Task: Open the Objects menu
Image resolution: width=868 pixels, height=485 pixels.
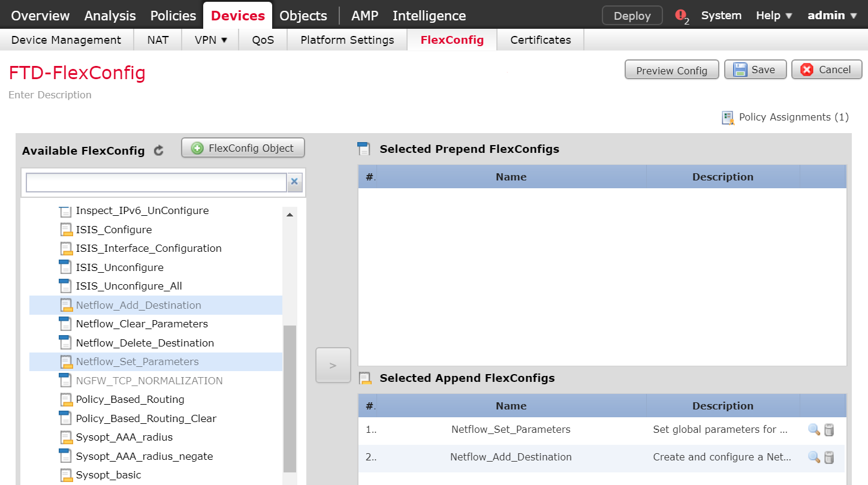Action: click(303, 16)
